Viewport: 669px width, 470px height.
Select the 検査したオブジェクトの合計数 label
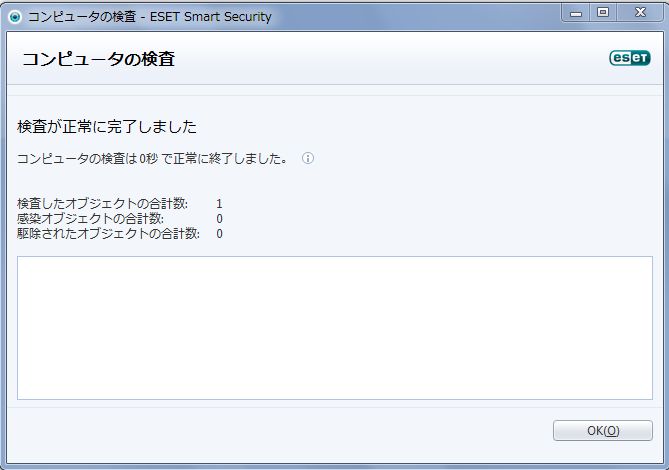pos(102,203)
